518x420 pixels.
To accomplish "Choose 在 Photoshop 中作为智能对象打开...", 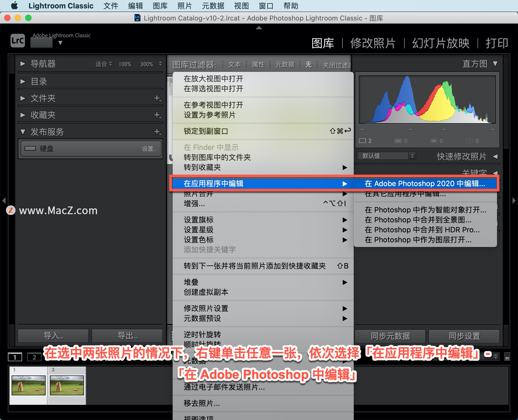I will (x=425, y=210).
